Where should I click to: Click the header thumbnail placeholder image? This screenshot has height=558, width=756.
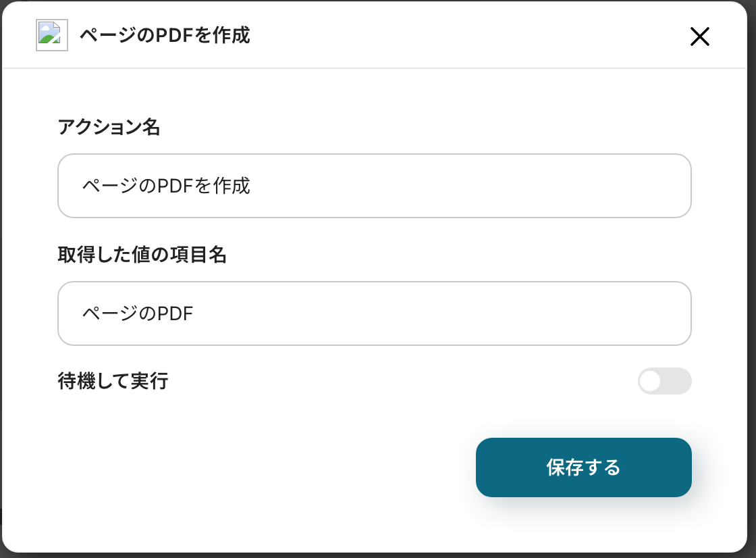pos(51,35)
